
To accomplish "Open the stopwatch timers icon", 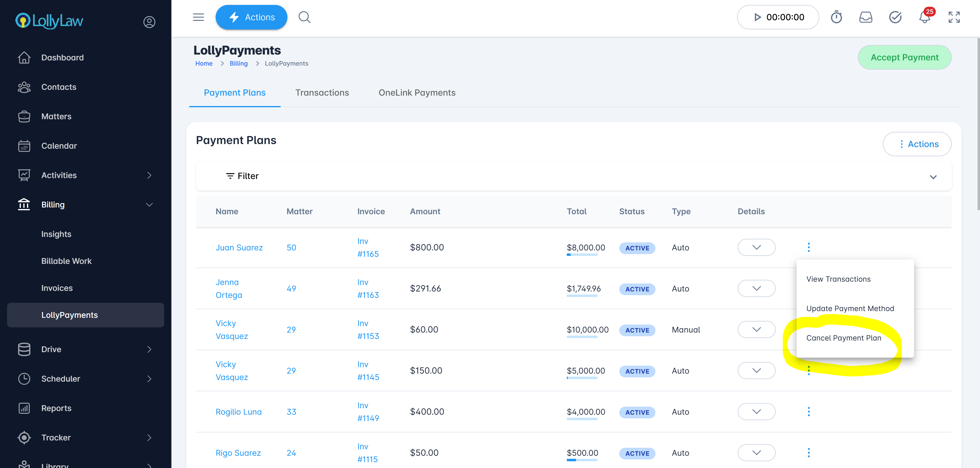I will coord(836,17).
